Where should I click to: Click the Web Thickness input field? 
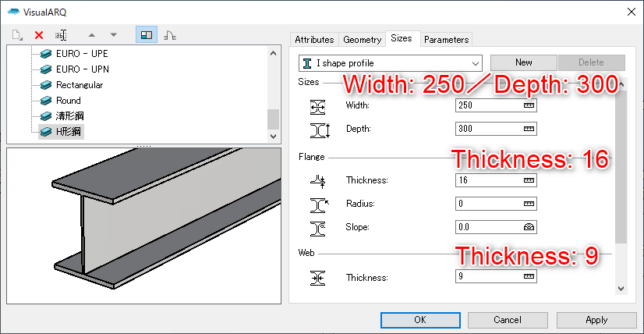496,276
